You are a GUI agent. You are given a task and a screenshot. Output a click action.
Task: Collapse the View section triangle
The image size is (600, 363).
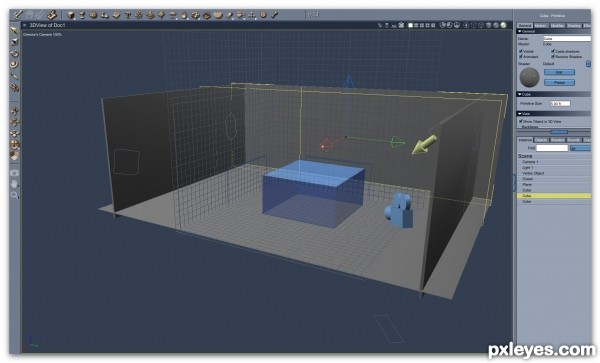coord(520,114)
